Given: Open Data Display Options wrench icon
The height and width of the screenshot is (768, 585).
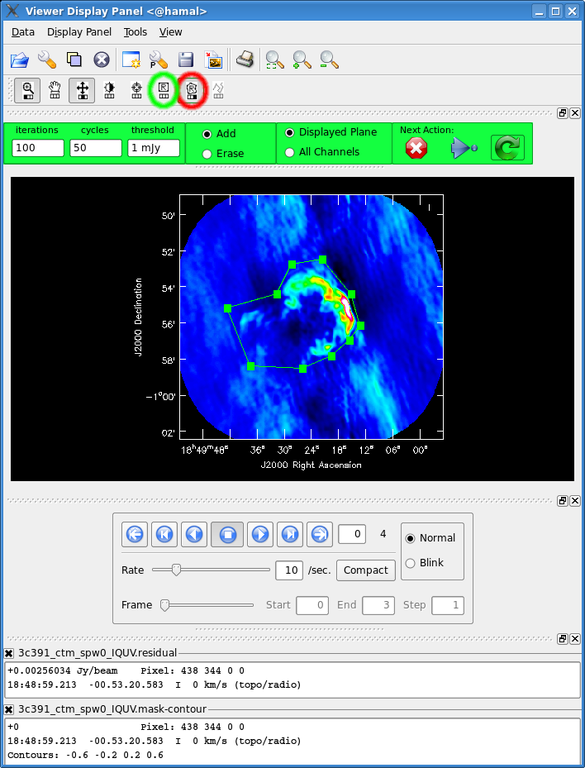Looking at the screenshot, I should point(47,60).
